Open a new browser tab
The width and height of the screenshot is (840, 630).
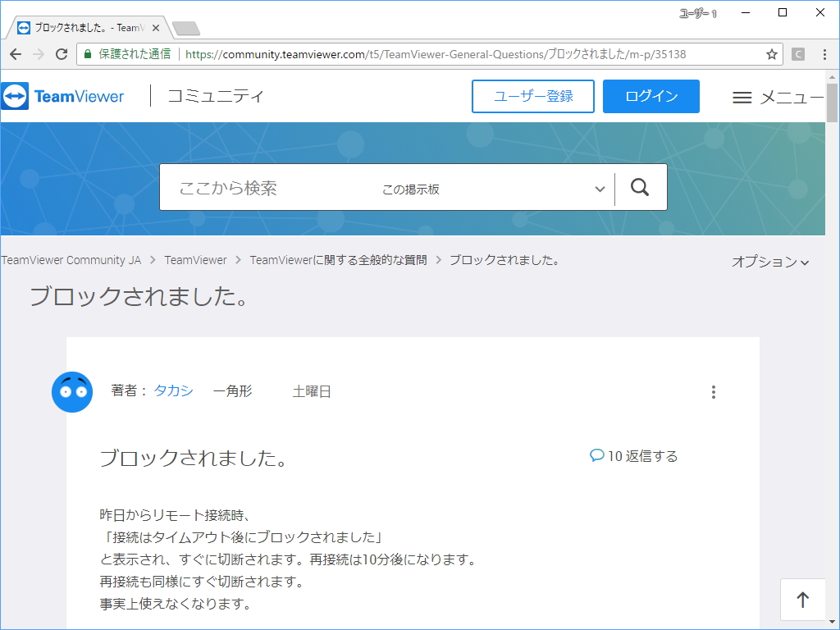[188, 27]
